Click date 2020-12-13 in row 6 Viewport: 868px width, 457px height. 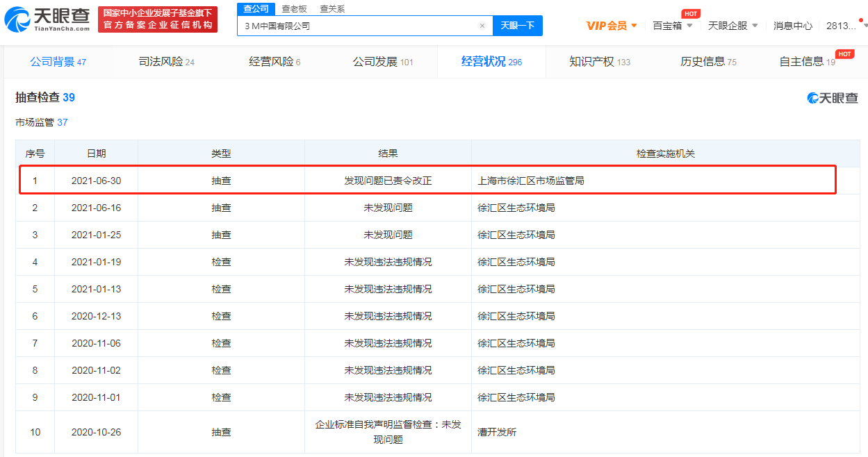[x=96, y=316]
